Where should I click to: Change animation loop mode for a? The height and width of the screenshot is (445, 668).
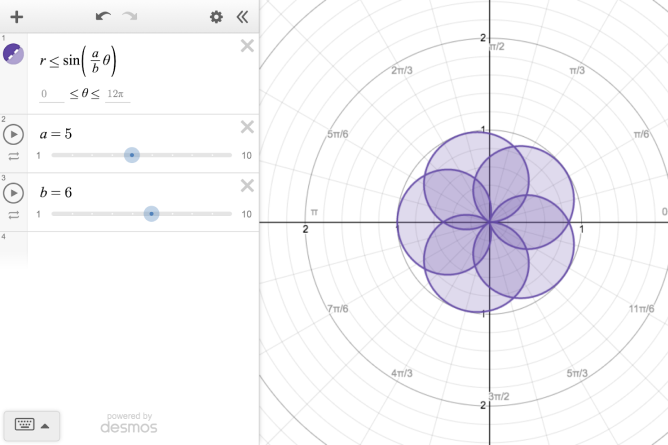14,156
